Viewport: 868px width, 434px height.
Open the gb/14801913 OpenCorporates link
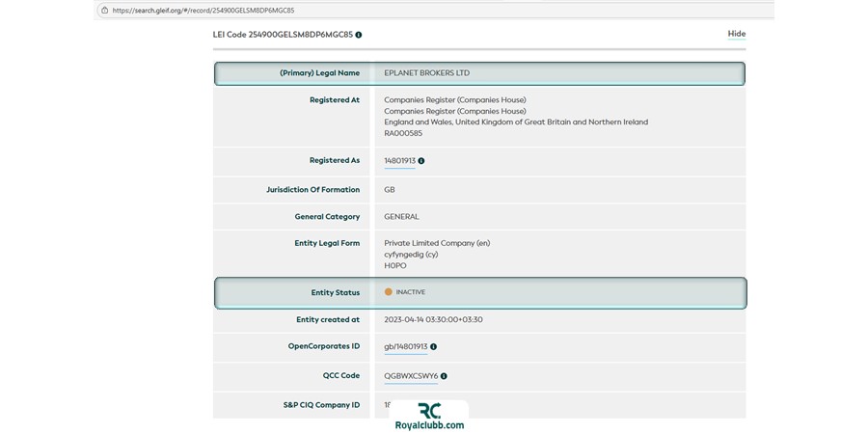(x=405, y=346)
